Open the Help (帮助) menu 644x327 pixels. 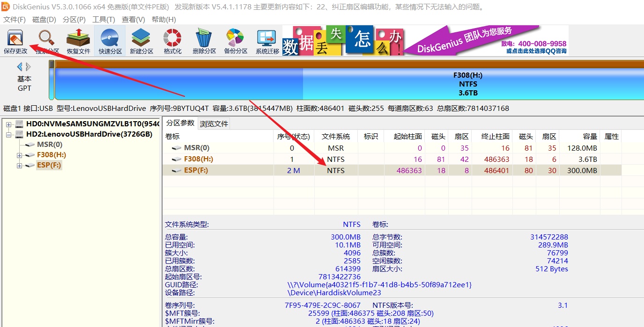(163, 20)
